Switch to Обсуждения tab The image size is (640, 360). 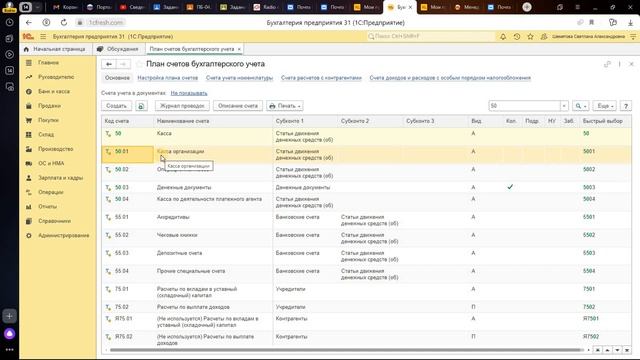[x=118, y=49]
